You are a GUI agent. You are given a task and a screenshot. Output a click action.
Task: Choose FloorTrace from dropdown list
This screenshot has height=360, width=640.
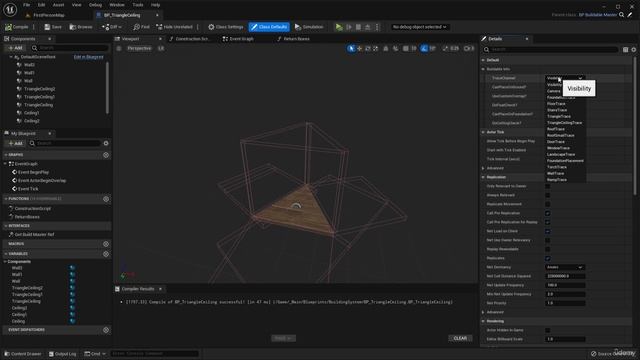coord(556,104)
